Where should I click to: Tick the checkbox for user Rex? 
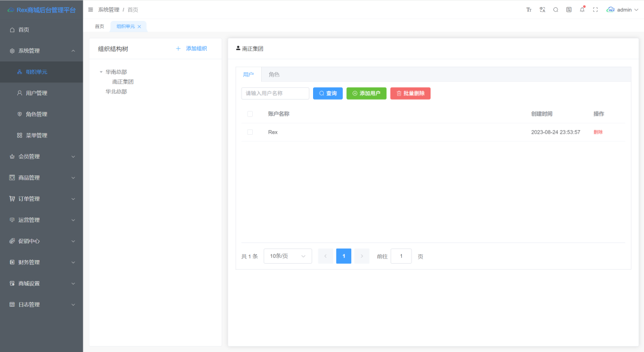(250, 132)
